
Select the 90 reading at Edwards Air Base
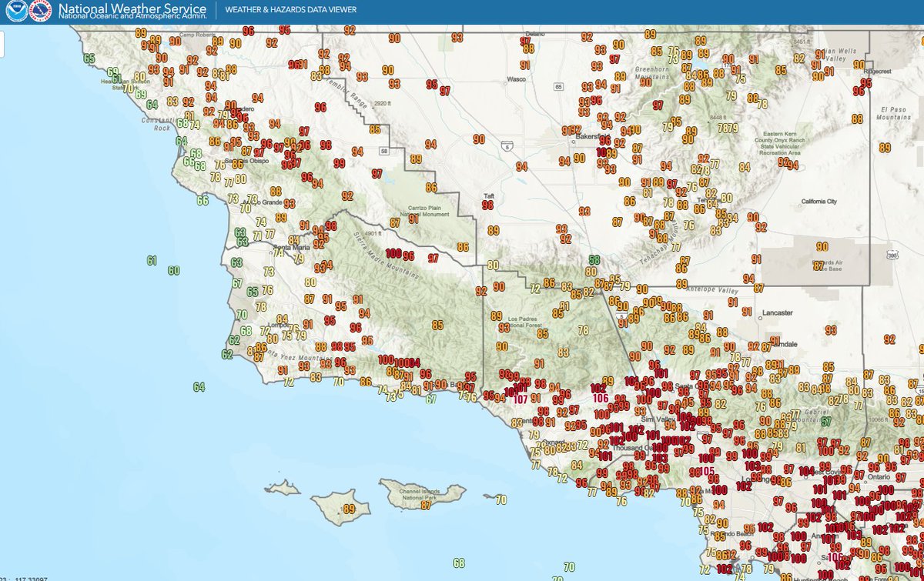click(822, 247)
